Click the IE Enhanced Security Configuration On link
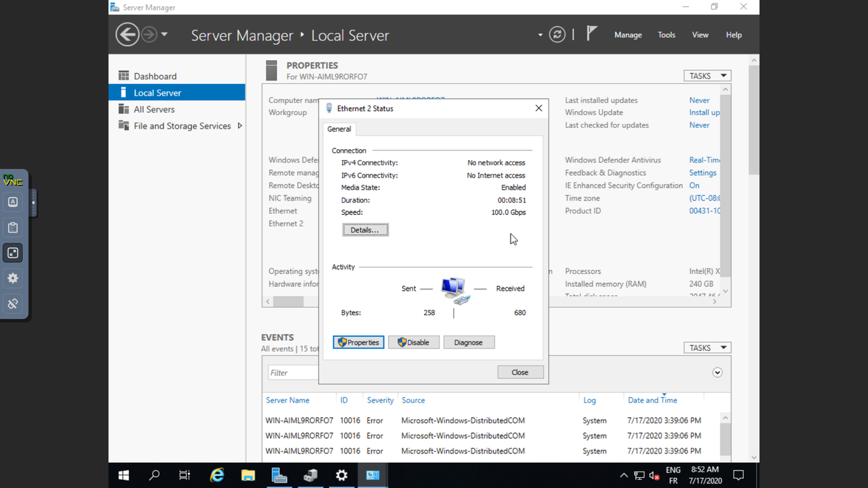Screen dimensions: 868x488 [x=694, y=186]
